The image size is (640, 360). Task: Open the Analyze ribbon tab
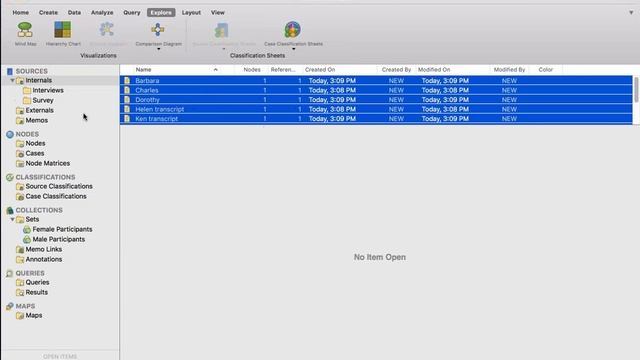[102, 13]
